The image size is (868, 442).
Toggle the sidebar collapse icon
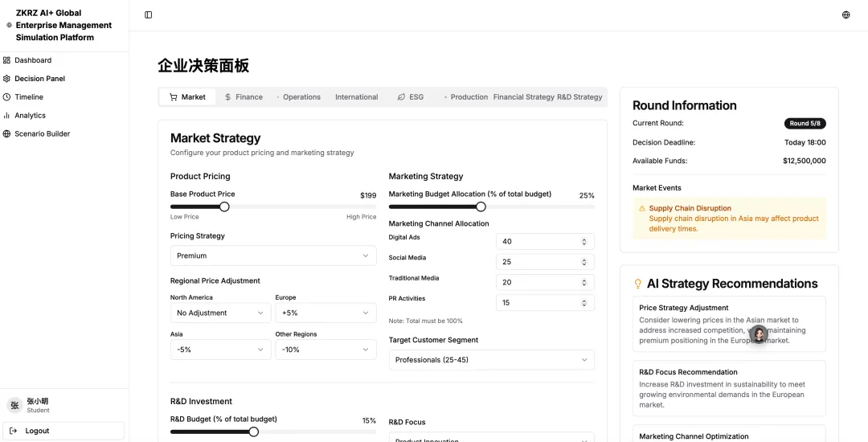point(148,14)
